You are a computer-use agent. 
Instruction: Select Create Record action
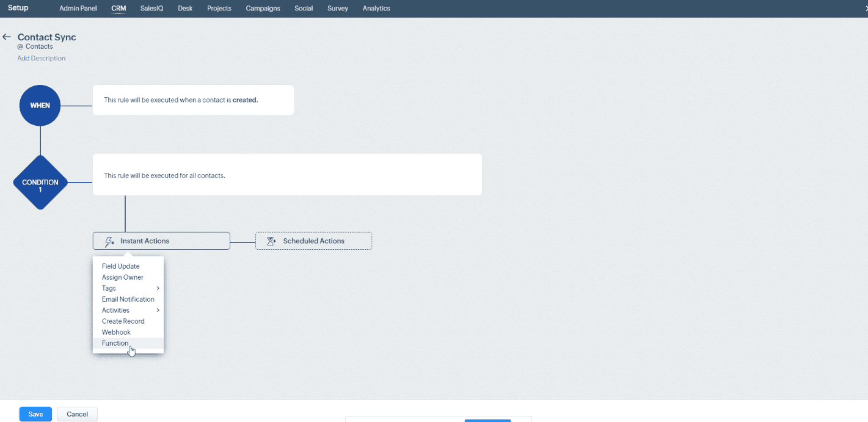tap(123, 321)
